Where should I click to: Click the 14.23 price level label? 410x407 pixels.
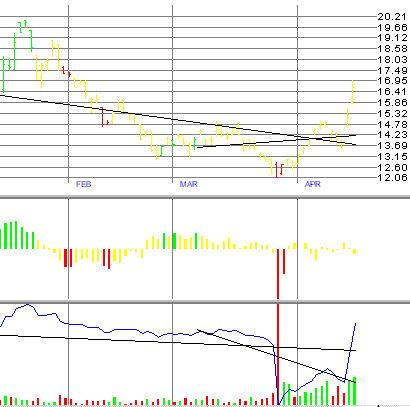tap(392, 134)
